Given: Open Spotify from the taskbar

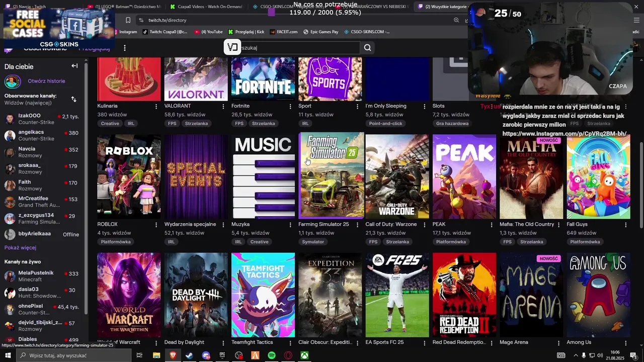Looking at the screenshot, I should point(272,355).
